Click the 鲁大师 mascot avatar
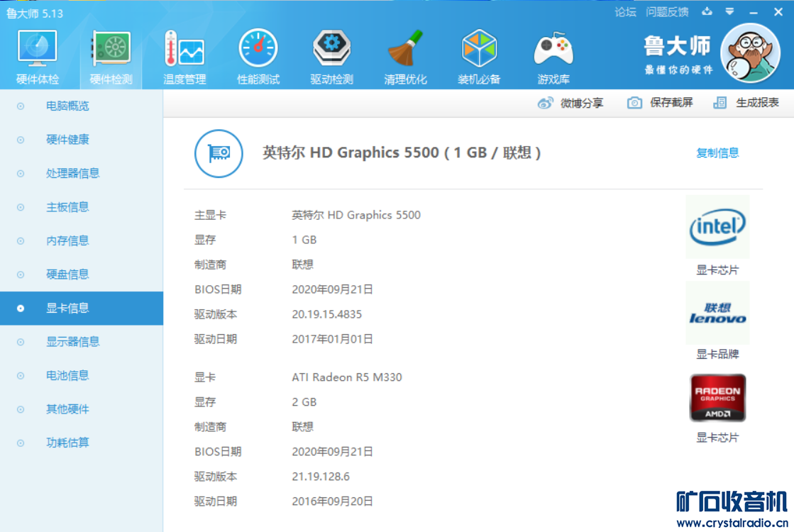794x532 pixels. point(751,53)
